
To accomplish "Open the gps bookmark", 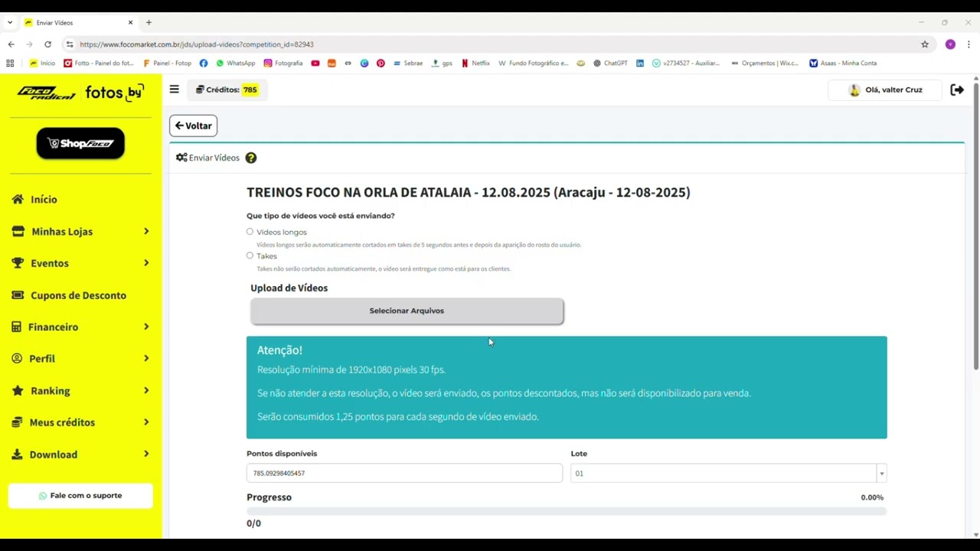I will pyautogui.click(x=443, y=64).
